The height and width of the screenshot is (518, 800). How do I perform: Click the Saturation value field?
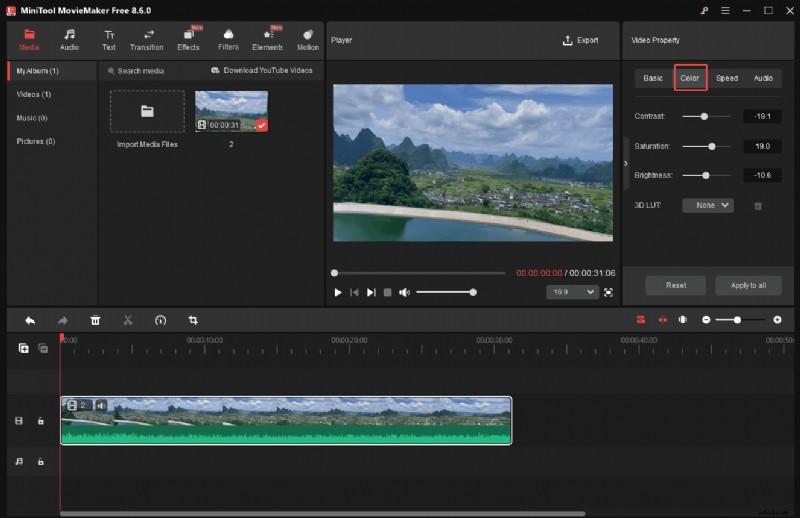click(x=762, y=146)
